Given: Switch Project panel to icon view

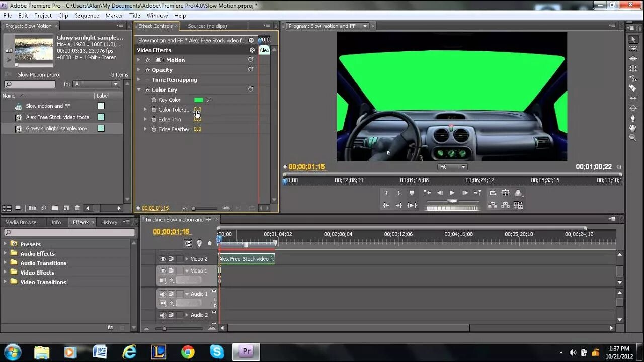Looking at the screenshot, I should coord(18,208).
